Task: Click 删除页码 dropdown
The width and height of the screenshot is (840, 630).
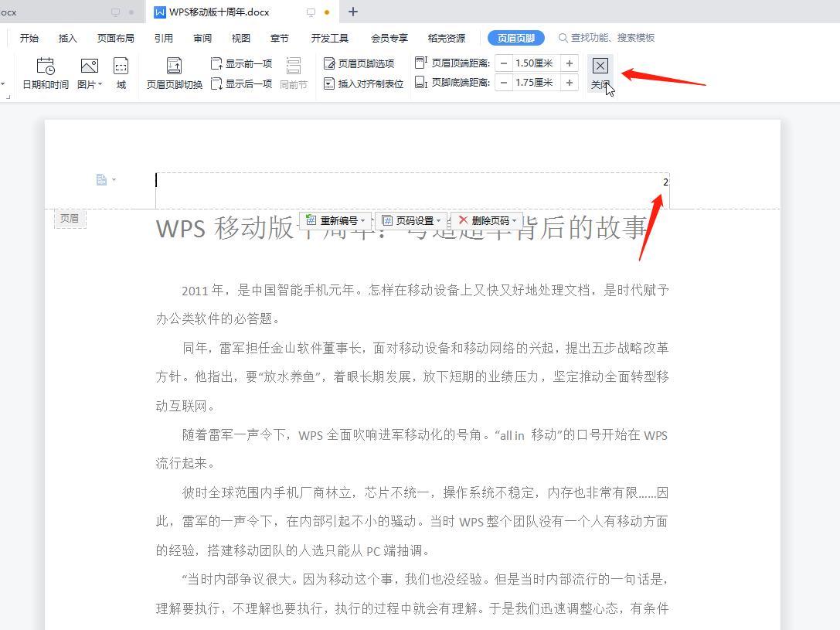Action: coord(488,220)
